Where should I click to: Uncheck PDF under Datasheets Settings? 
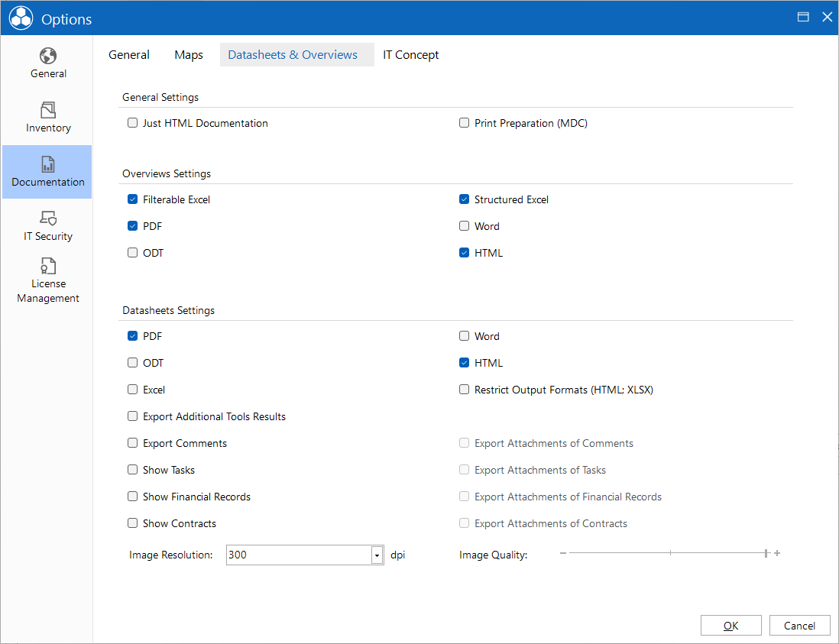(133, 336)
